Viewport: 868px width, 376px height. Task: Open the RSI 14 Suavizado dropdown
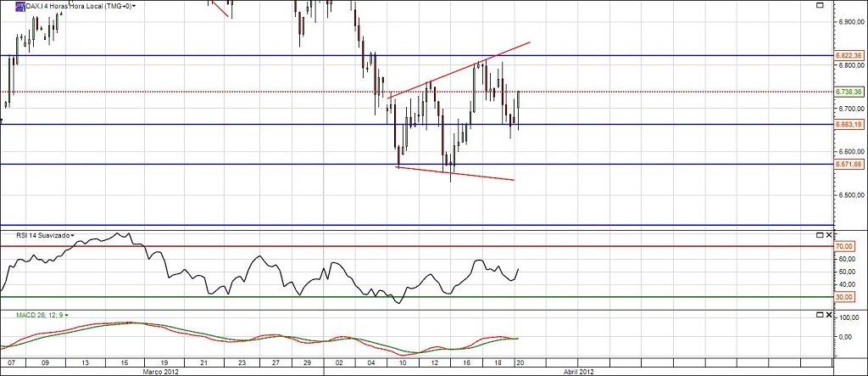pos(73,236)
